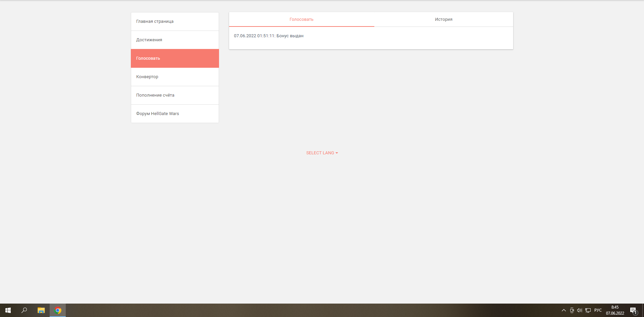This screenshot has width=644, height=317.
Task: Open the Windows Start menu
Action: pyautogui.click(x=8, y=310)
